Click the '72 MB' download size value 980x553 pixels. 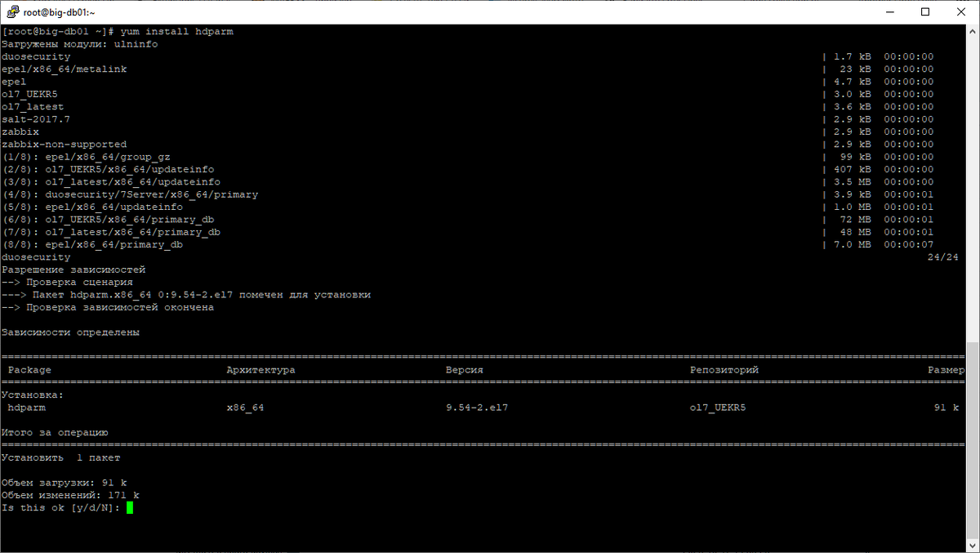click(854, 220)
